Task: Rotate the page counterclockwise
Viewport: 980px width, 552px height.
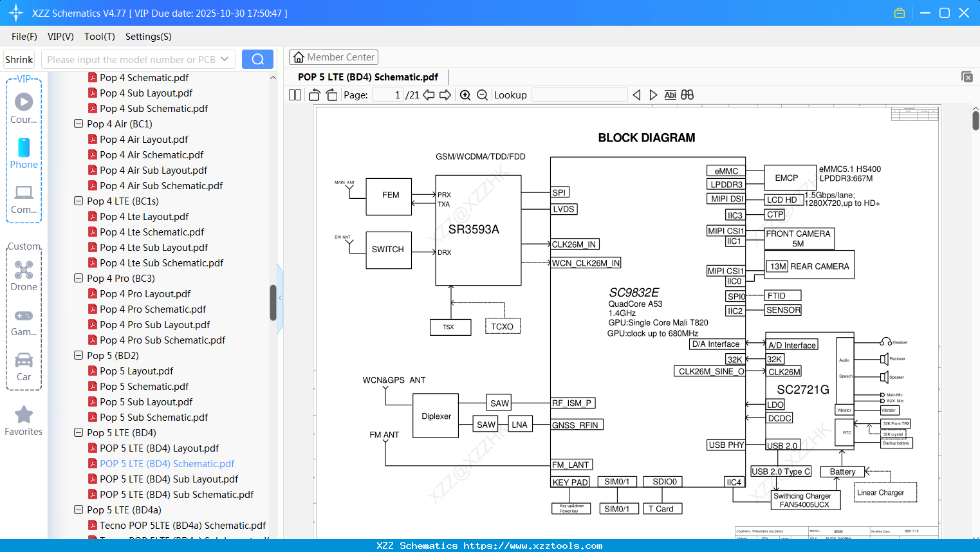Action: 313,95
